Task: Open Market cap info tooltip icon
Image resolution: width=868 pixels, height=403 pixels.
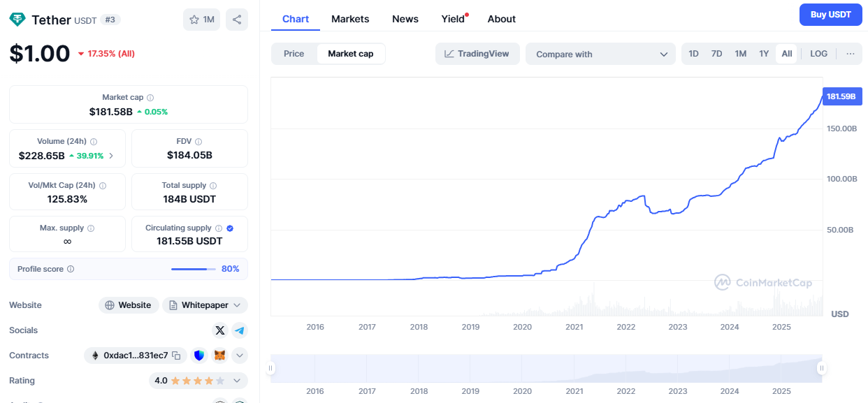Action: coord(150,98)
